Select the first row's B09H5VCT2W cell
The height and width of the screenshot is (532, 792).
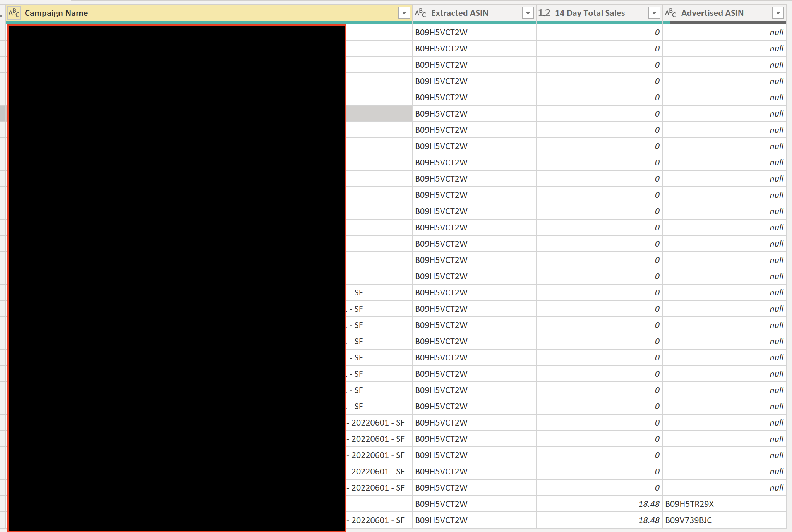474,32
